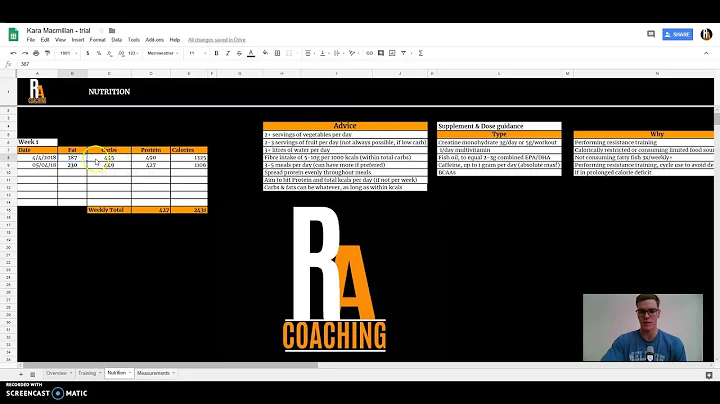
Task: Click the print icon
Action: (x=36, y=53)
